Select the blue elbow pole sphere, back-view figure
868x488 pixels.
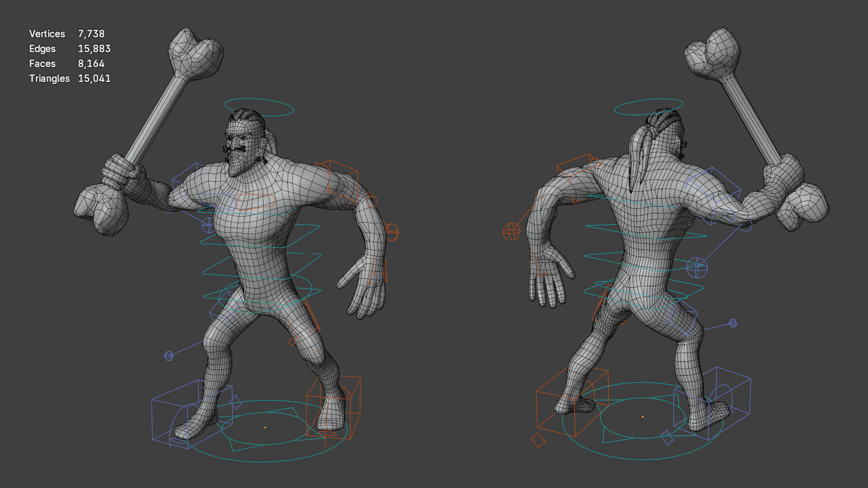click(x=697, y=267)
